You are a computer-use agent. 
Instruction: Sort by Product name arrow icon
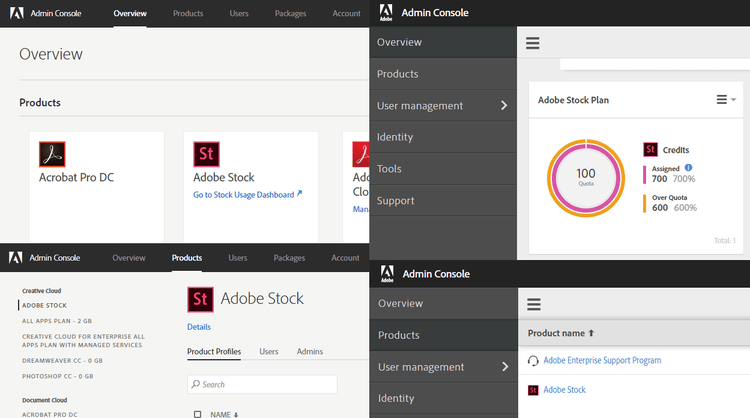click(591, 333)
